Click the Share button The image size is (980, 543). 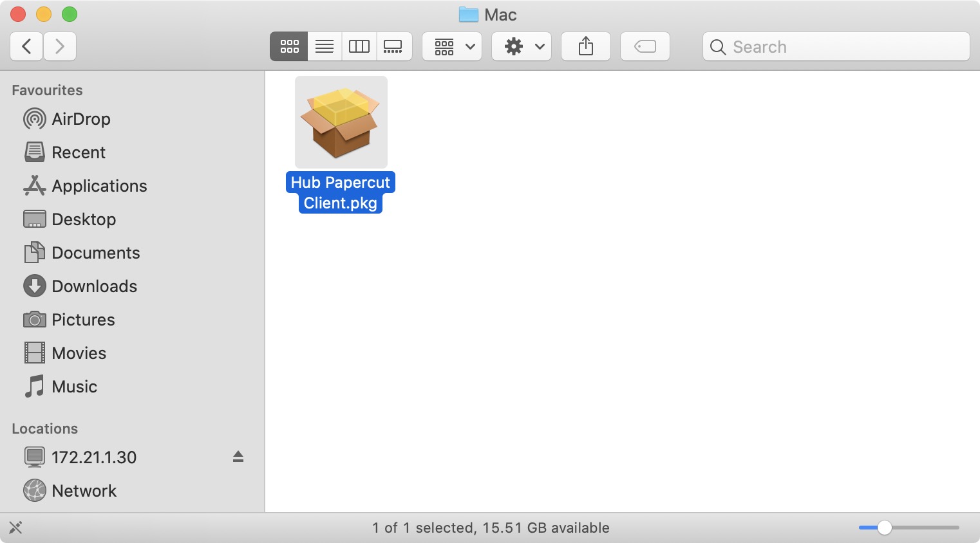pos(586,46)
